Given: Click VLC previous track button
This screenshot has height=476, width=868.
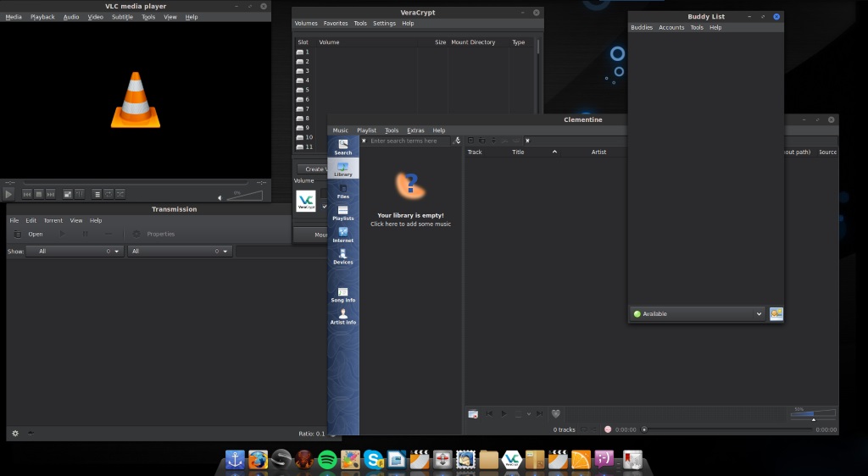Looking at the screenshot, I should (26, 194).
